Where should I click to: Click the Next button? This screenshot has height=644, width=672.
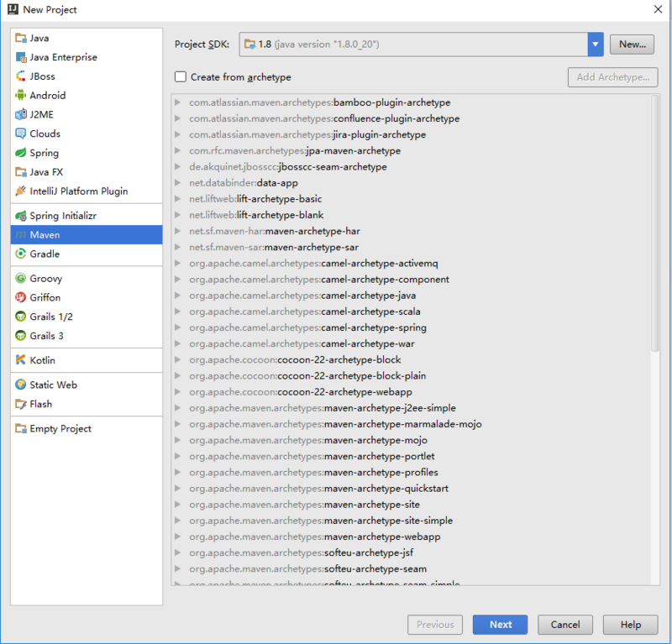[500, 625]
